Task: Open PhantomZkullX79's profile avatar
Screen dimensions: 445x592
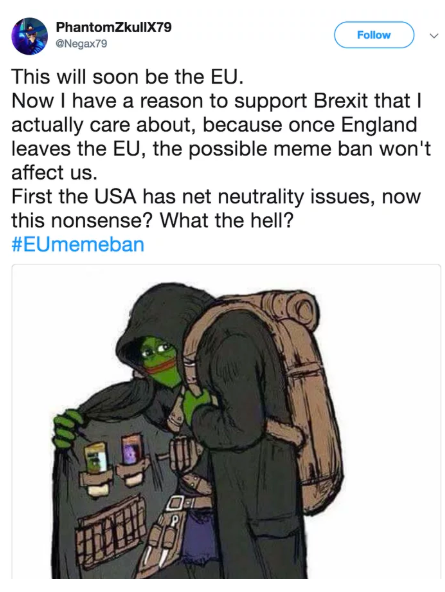Action: click(x=29, y=36)
